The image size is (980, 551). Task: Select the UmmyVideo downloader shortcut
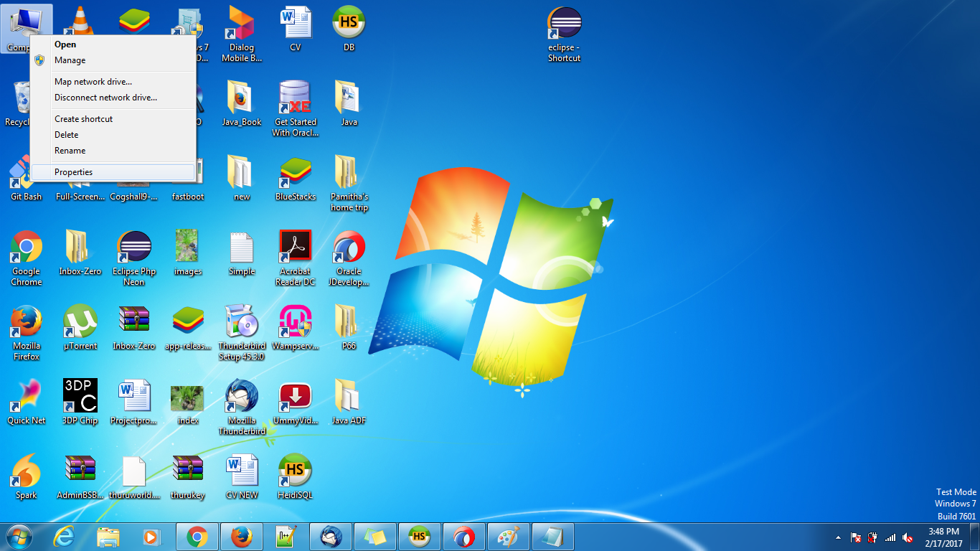[296, 402]
